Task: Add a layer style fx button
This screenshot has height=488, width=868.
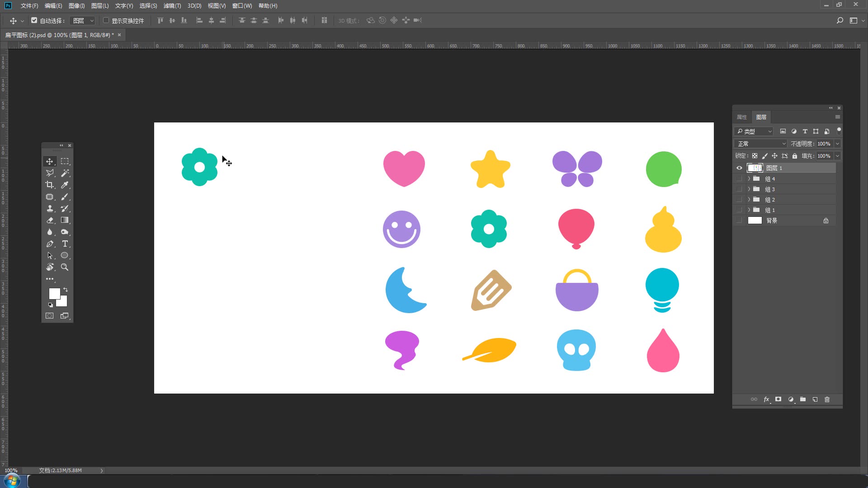Action: [766, 399]
